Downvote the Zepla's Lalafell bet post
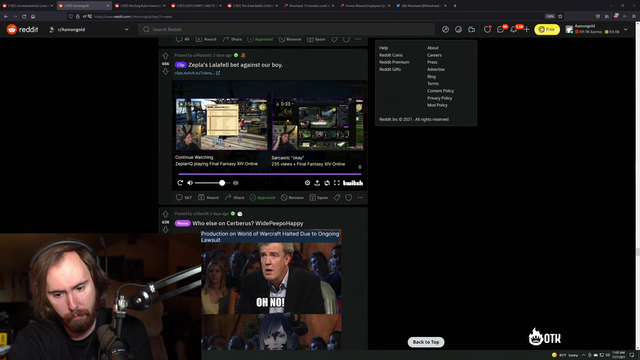Image resolution: width=640 pixels, height=360 pixels. tap(165, 71)
